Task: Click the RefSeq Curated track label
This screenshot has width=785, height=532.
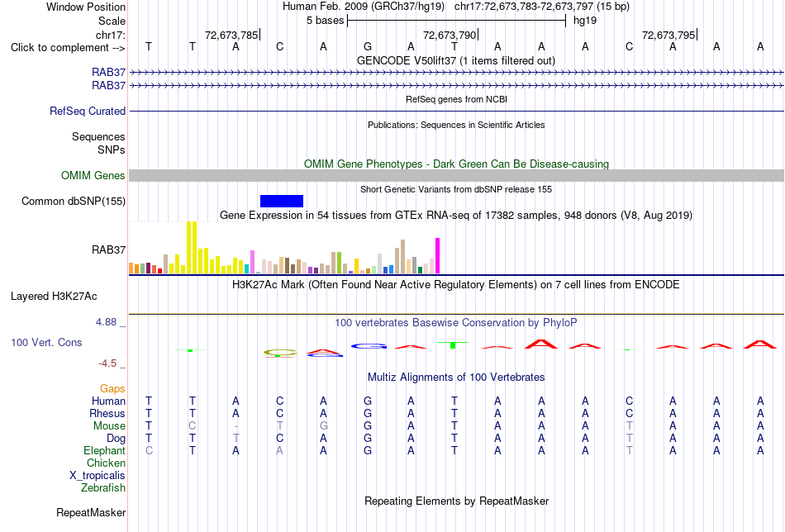Action: [x=87, y=111]
